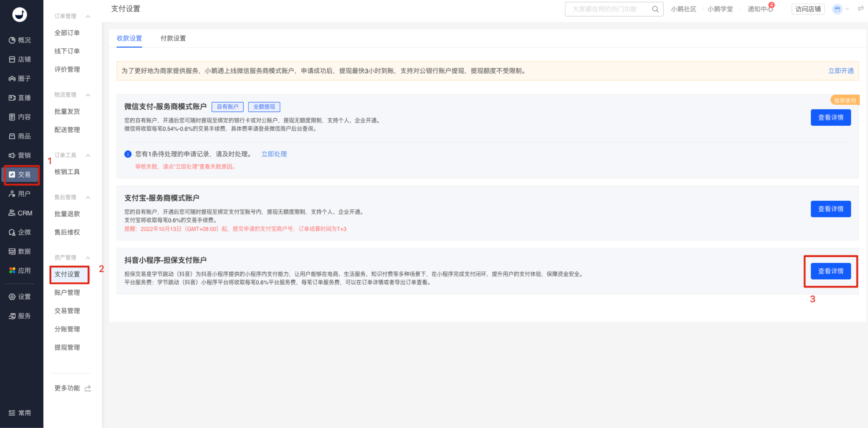
Task: Collapse the 订单工具 group
Action: coord(88,156)
